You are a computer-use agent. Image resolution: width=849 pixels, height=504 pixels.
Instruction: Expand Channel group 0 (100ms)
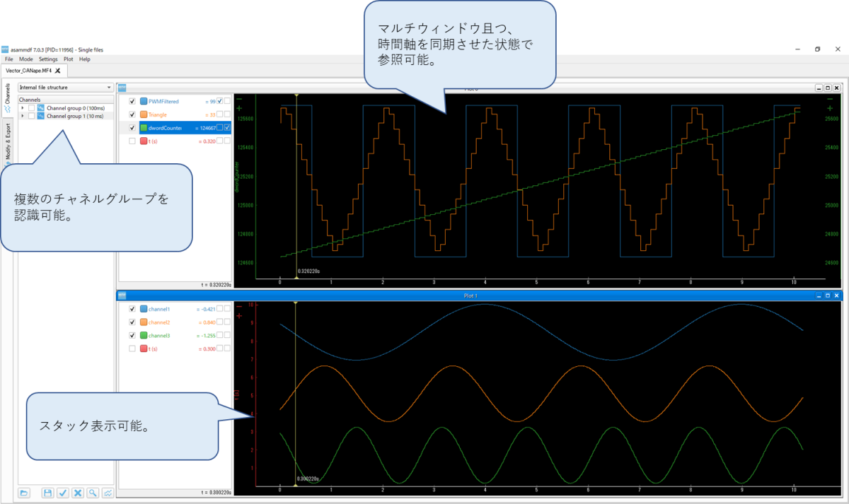(22, 107)
